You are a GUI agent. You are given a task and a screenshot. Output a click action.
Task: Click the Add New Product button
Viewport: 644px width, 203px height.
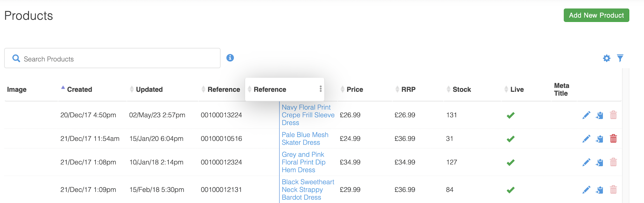click(596, 15)
